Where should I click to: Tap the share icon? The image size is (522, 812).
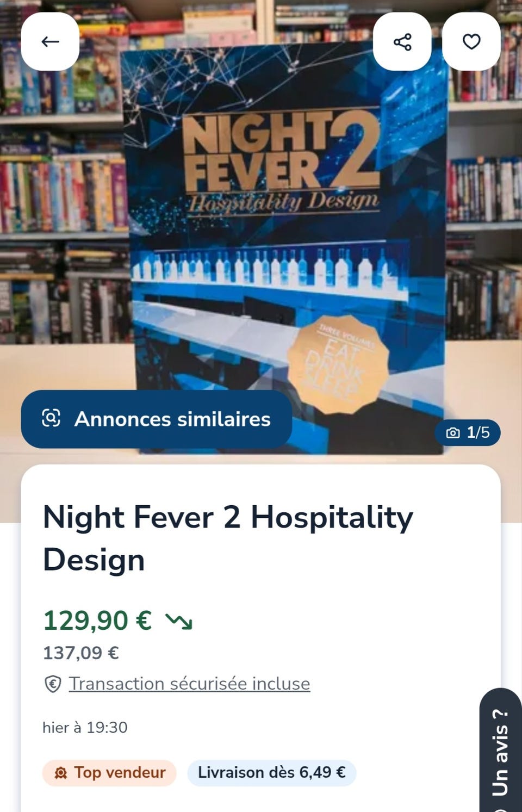(402, 41)
